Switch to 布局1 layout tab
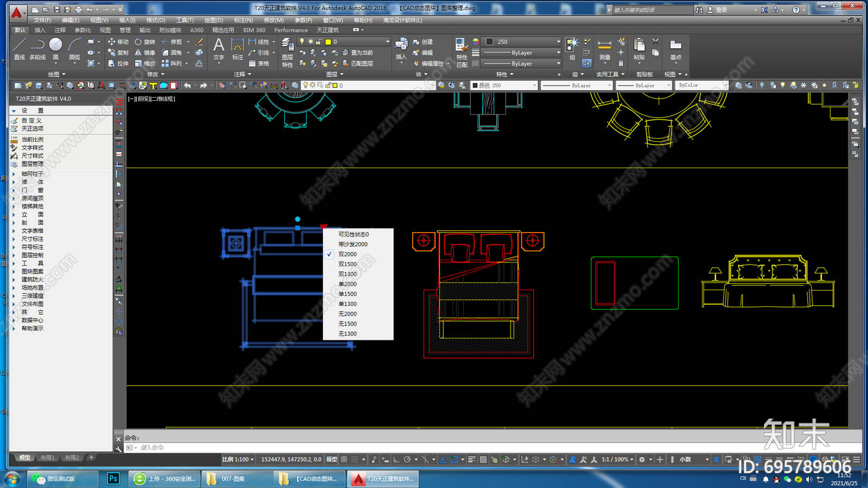 47,458
